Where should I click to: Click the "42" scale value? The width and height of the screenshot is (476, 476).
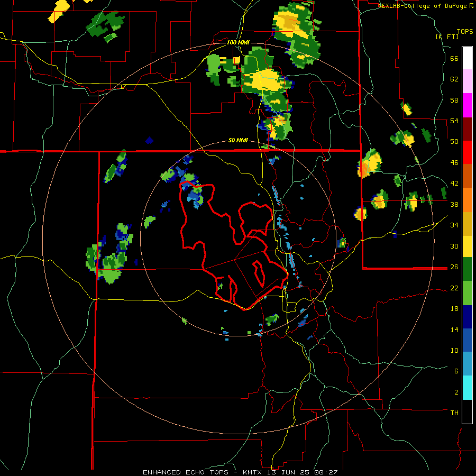(454, 184)
